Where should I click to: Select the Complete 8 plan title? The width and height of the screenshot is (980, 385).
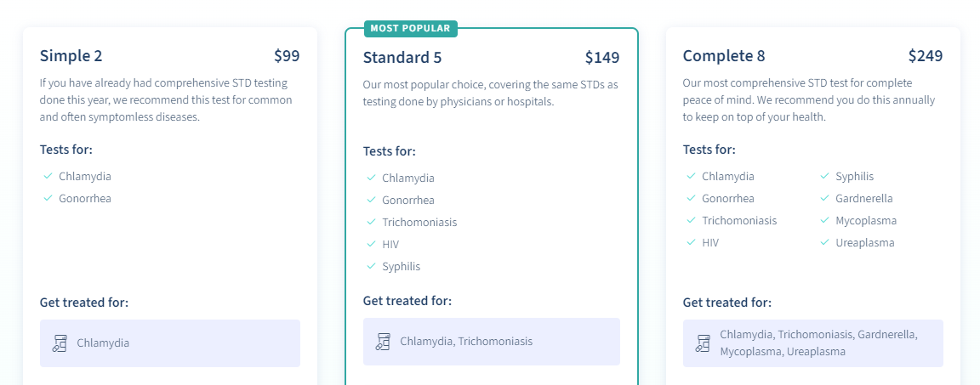[724, 56]
